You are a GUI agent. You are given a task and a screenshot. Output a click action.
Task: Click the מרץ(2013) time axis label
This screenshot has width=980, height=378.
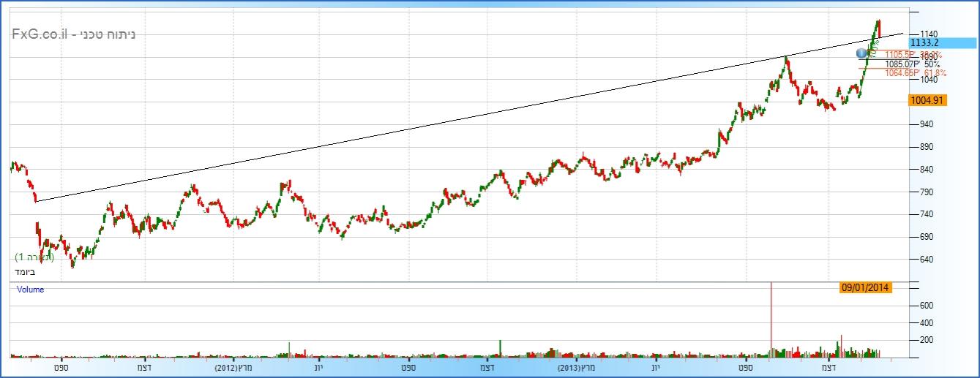(575, 367)
